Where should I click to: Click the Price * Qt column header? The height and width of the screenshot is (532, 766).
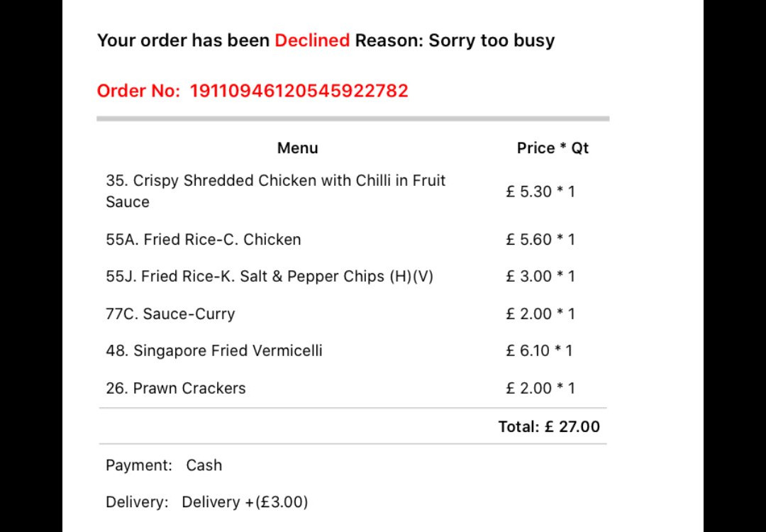pyautogui.click(x=553, y=148)
